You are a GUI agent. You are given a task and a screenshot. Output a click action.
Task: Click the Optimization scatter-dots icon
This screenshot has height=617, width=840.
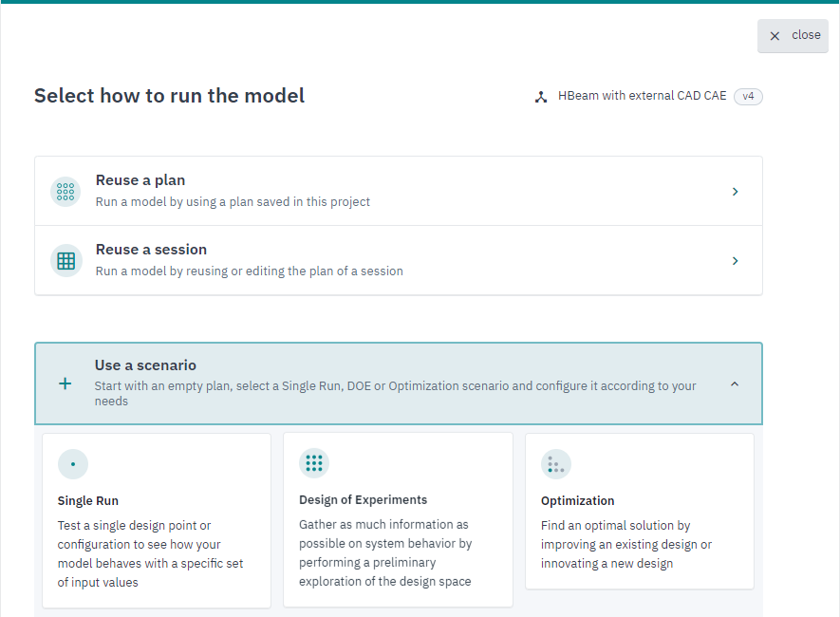pyautogui.click(x=556, y=464)
